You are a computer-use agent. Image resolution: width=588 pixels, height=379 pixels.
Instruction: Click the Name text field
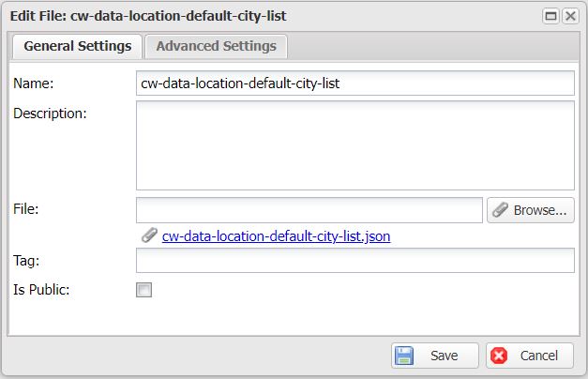pos(354,83)
